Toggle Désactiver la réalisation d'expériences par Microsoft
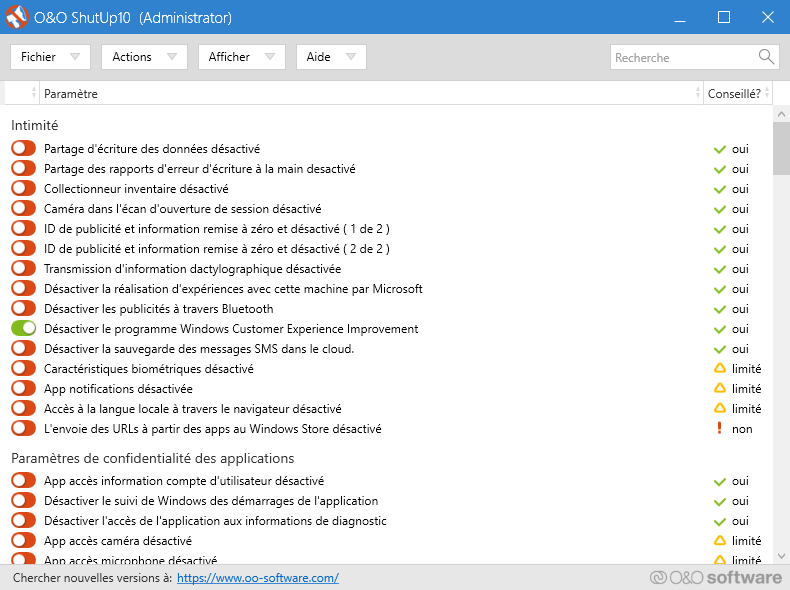The image size is (790, 590). 24,288
